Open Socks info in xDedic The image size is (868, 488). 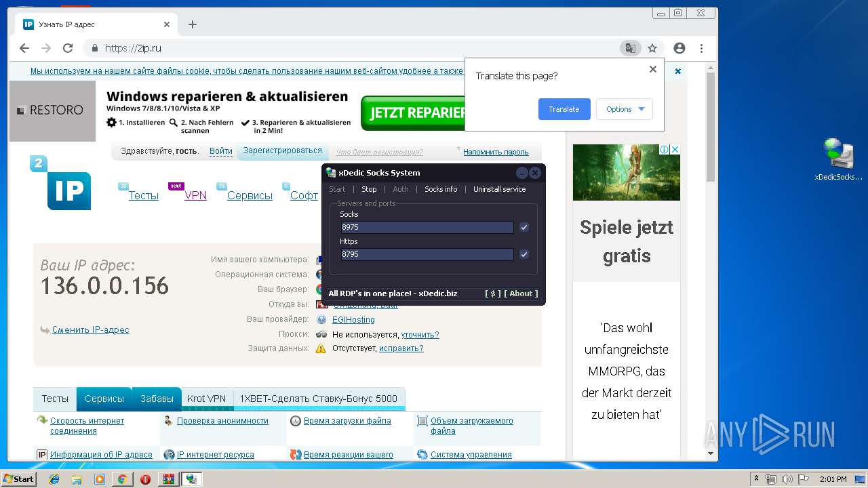point(441,189)
